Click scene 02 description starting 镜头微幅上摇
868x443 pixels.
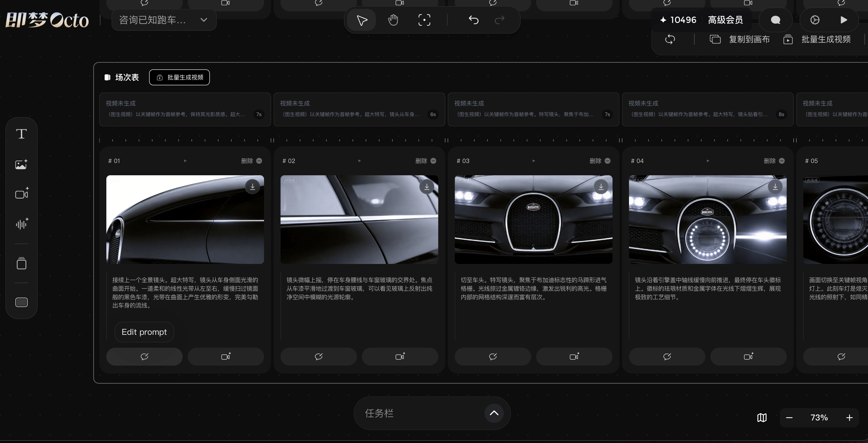pos(359,289)
